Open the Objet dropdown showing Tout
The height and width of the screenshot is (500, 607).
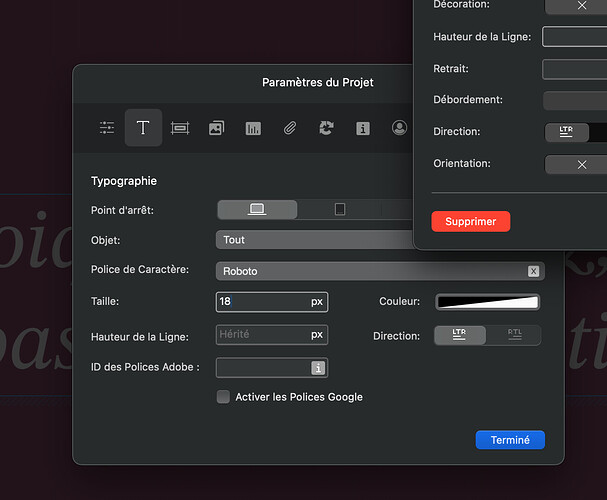(314, 240)
